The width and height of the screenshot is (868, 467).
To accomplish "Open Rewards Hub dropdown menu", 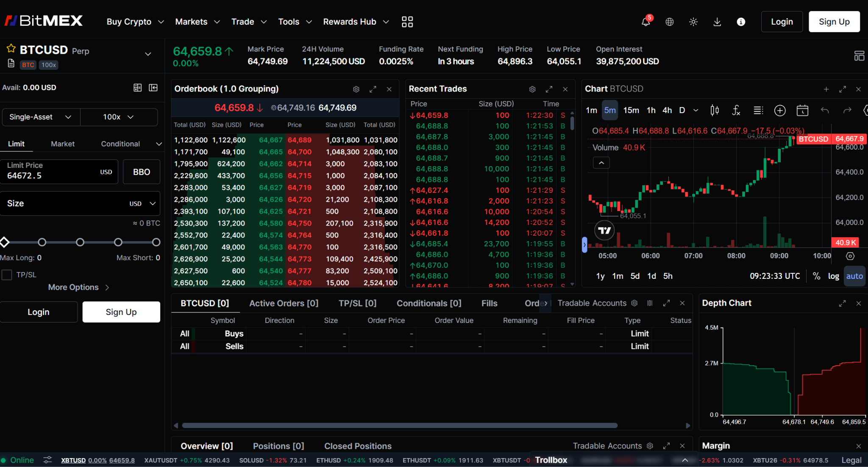I will click(x=356, y=22).
